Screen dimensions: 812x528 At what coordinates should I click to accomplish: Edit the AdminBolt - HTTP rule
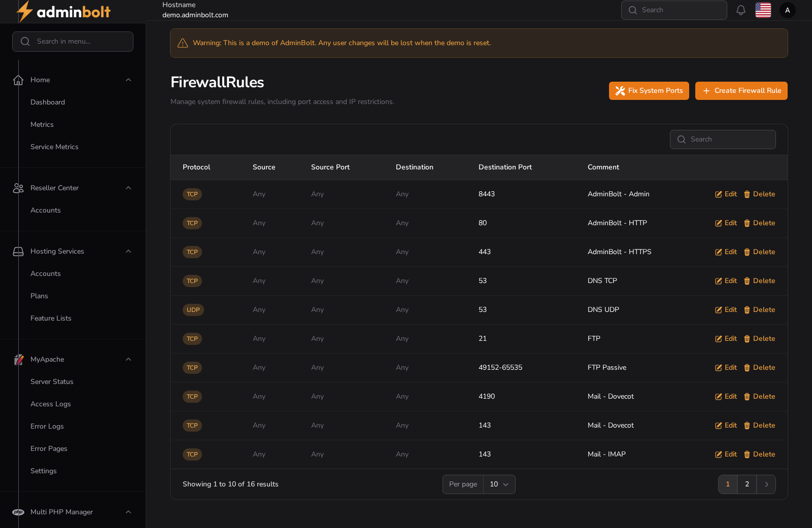[726, 223]
